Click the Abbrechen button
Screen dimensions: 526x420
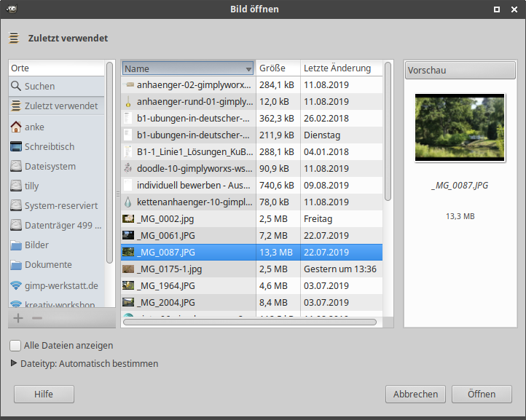[416, 395]
